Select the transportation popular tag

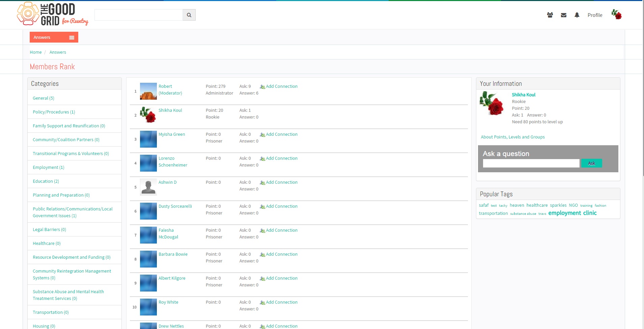[493, 213]
